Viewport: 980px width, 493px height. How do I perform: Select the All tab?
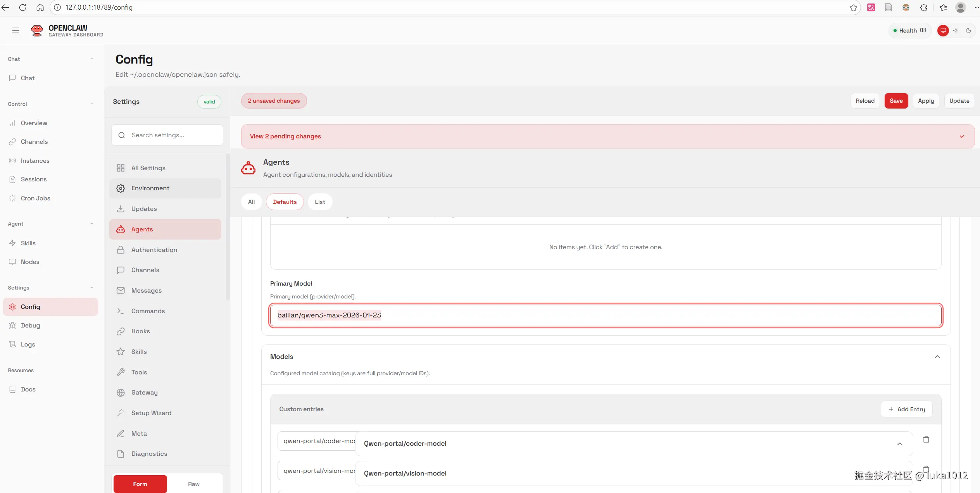[251, 202]
